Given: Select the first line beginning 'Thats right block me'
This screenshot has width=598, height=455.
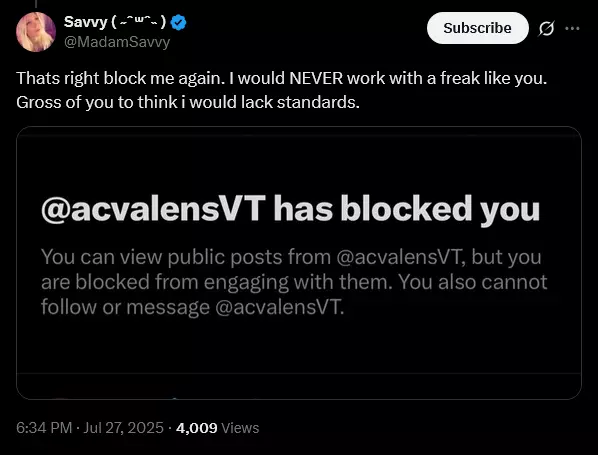Looking at the screenshot, I should pos(281,78).
